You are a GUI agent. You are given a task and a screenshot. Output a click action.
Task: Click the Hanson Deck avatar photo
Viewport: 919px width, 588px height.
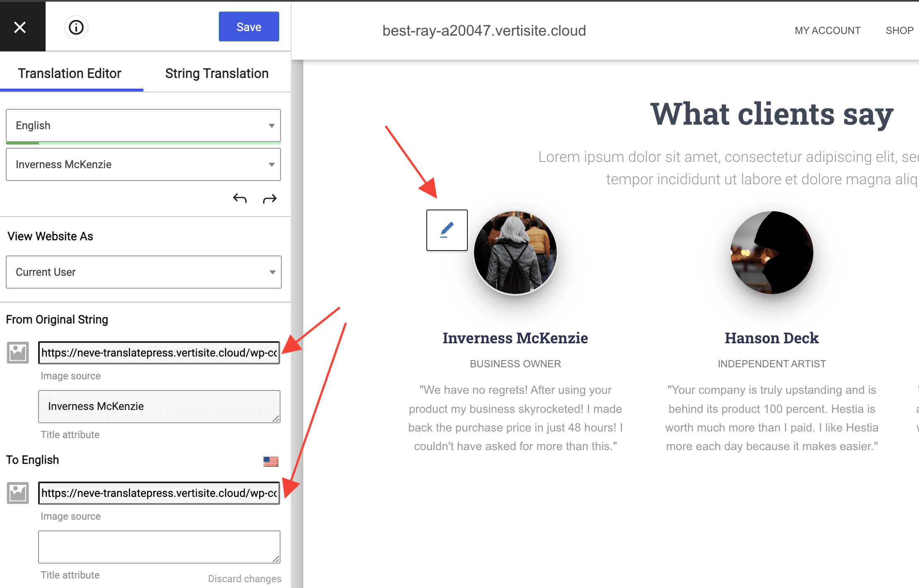[771, 253]
